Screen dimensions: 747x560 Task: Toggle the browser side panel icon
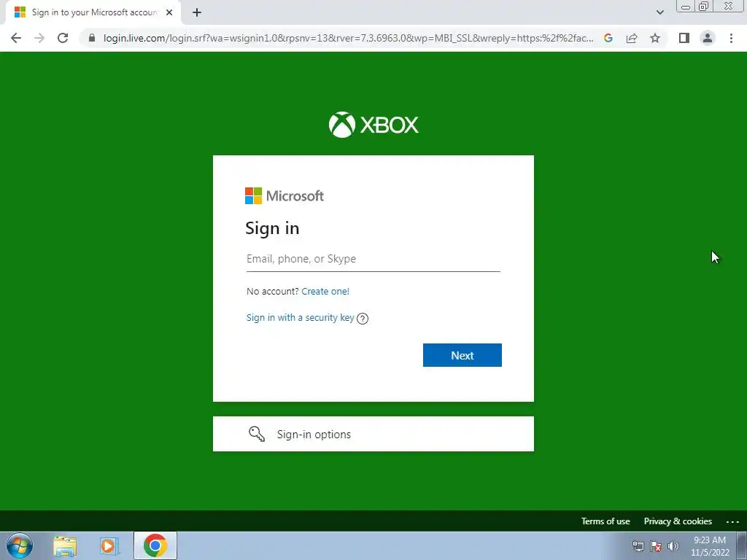684,38
